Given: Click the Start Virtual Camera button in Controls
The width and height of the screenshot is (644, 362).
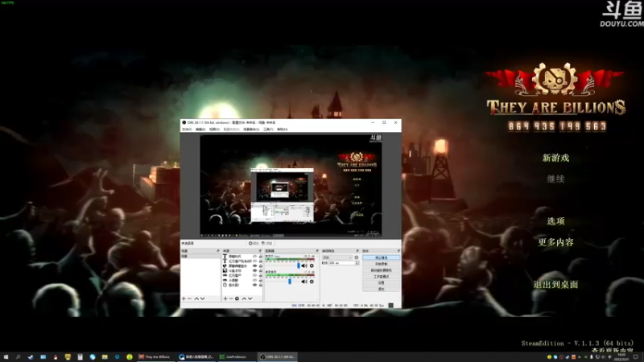Looking at the screenshot, I should click(381, 270).
